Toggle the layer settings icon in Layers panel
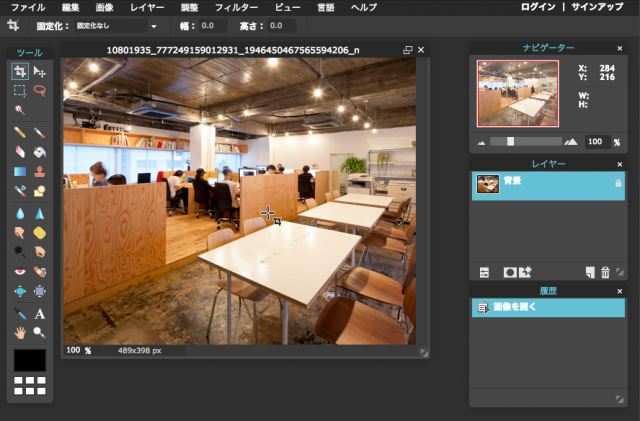Screen dimensions: 640x421 (x=484, y=271)
